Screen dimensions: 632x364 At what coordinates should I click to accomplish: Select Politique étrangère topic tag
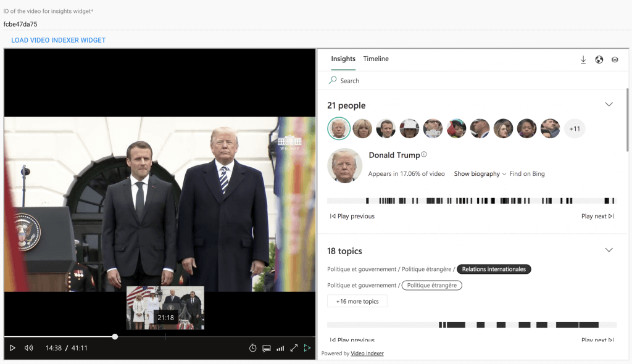tap(431, 286)
